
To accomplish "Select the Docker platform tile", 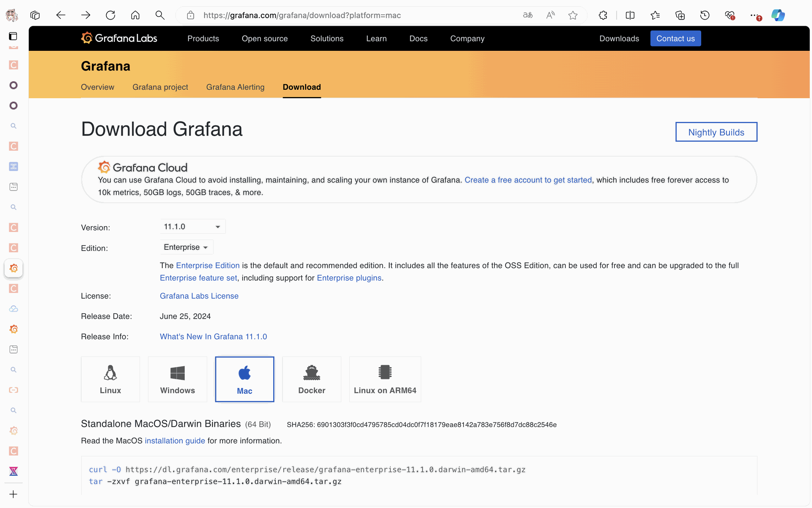I will [x=312, y=379].
